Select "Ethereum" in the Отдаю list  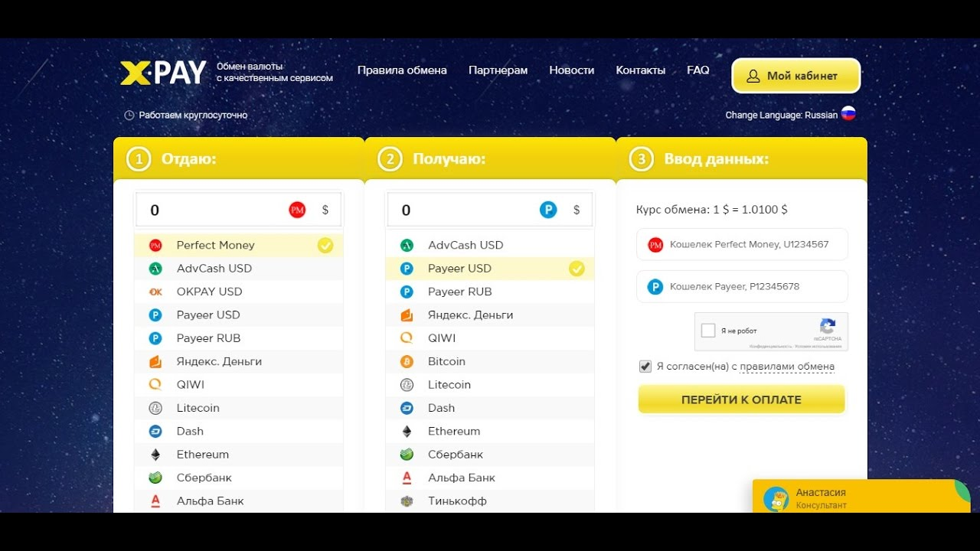pyautogui.click(x=239, y=455)
